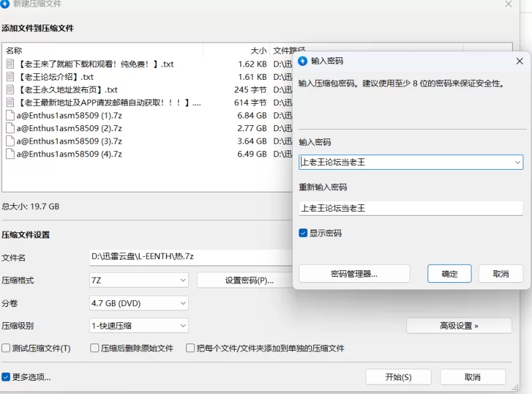The image size is (532, 394).
Task: Select a@Enthus1asm58509 (4).7z file name
Action: 69,154
